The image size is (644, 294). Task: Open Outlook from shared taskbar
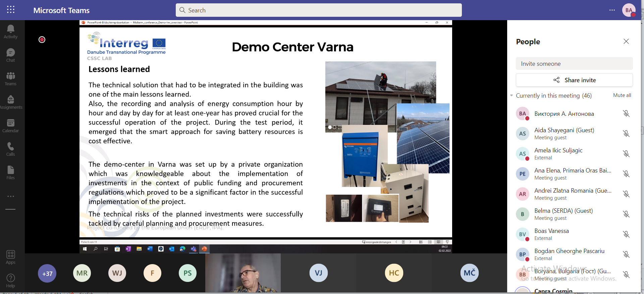[x=172, y=249]
